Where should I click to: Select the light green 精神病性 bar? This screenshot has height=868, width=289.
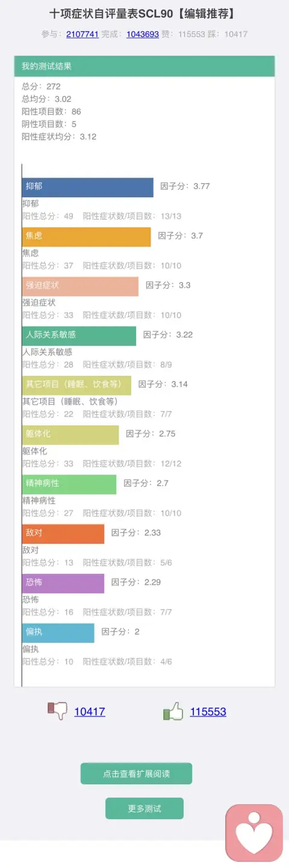click(x=69, y=484)
